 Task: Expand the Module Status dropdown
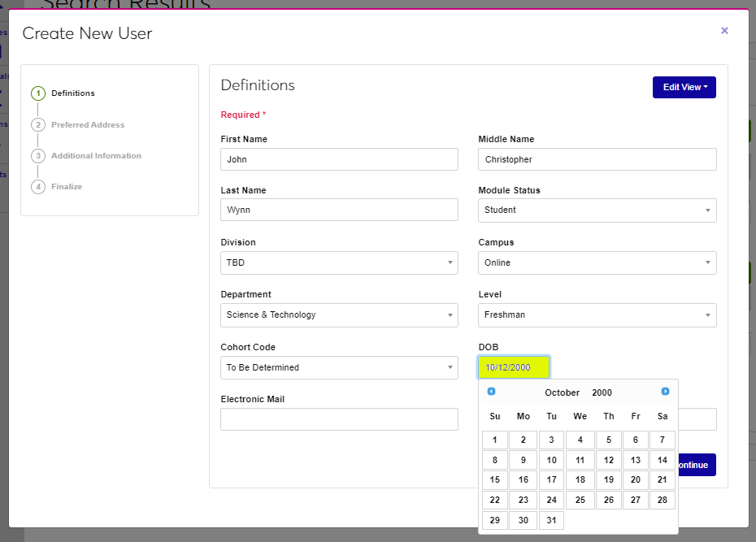pos(597,210)
